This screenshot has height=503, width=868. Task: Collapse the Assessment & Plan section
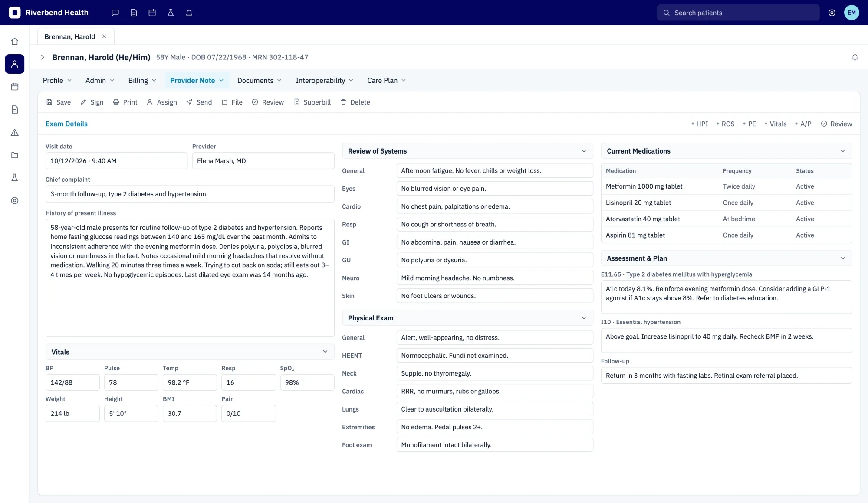pyautogui.click(x=842, y=258)
